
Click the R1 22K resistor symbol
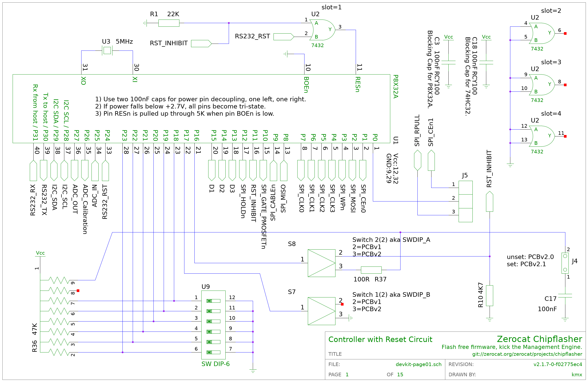(x=169, y=23)
